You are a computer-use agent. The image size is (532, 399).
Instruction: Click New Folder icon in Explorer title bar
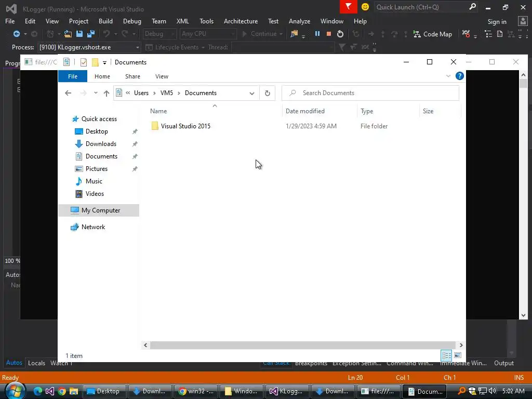tap(96, 62)
